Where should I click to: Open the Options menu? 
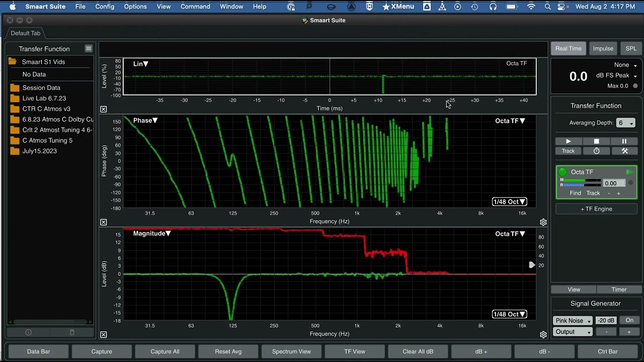pyautogui.click(x=135, y=7)
